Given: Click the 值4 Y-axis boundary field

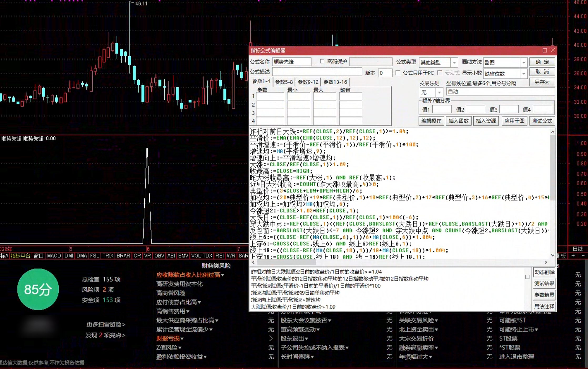Looking at the screenshot, I should click(x=542, y=109).
